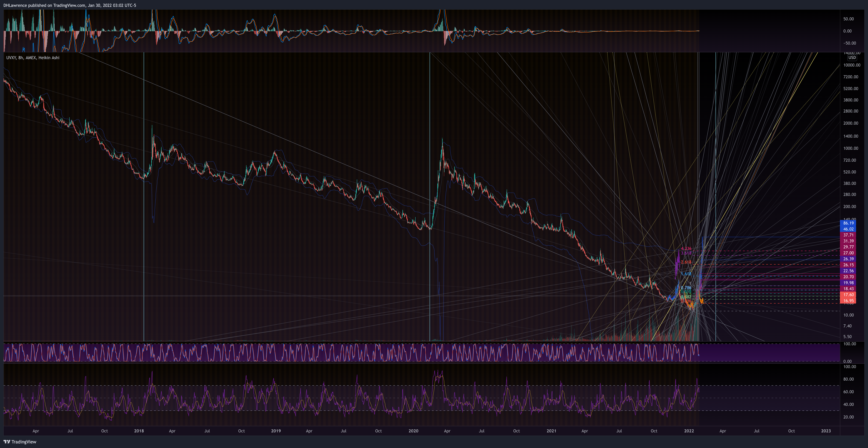Click the 26.15 price label
Screen dimensions: 868x448
coord(849,265)
